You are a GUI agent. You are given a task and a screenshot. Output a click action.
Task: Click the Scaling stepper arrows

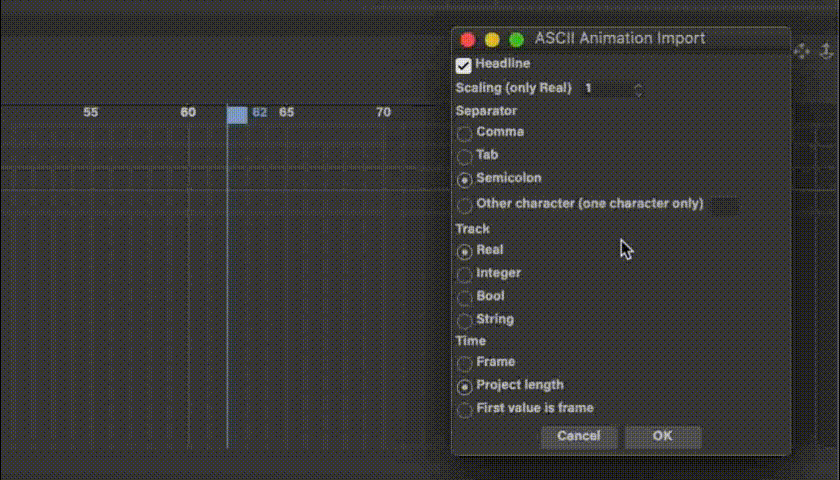pos(638,89)
